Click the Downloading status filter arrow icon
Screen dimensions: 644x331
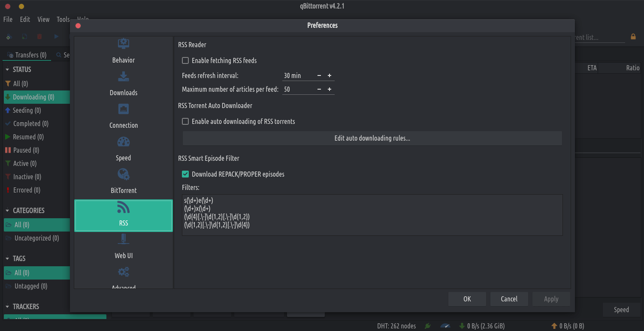8,97
